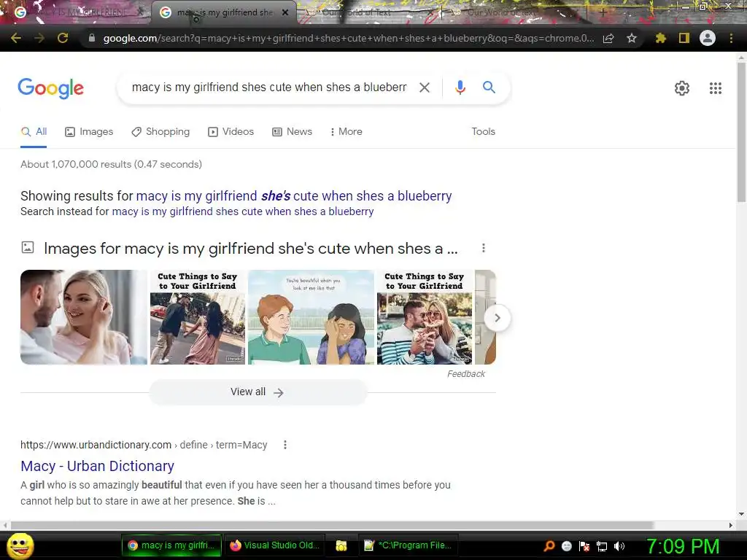This screenshot has height=560, width=747.
Task: Show next images with carousel arrow
Action: [497, 318]
